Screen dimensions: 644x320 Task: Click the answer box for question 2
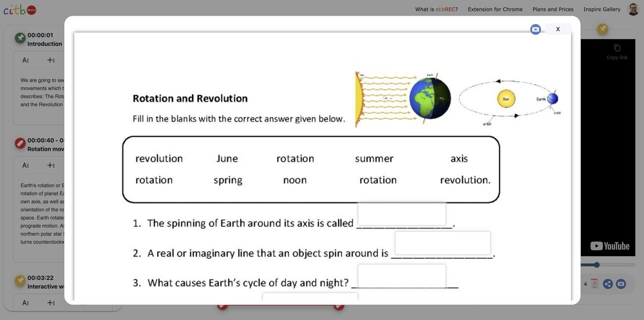point(443,243)
